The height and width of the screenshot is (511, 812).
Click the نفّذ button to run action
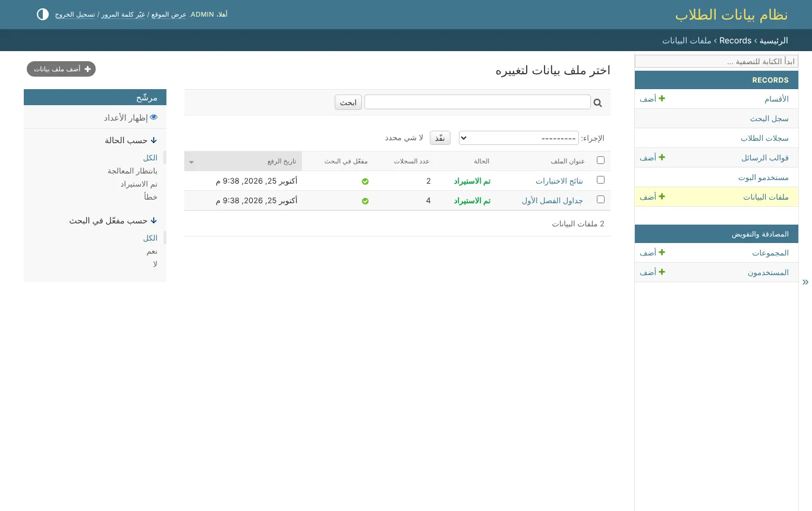pos(440,138)
